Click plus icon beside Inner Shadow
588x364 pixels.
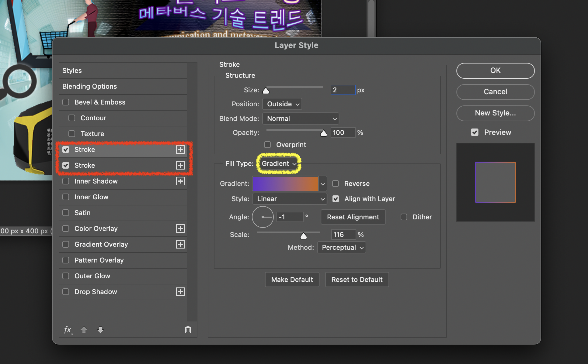pyautogui.click(x=180, y=181)
